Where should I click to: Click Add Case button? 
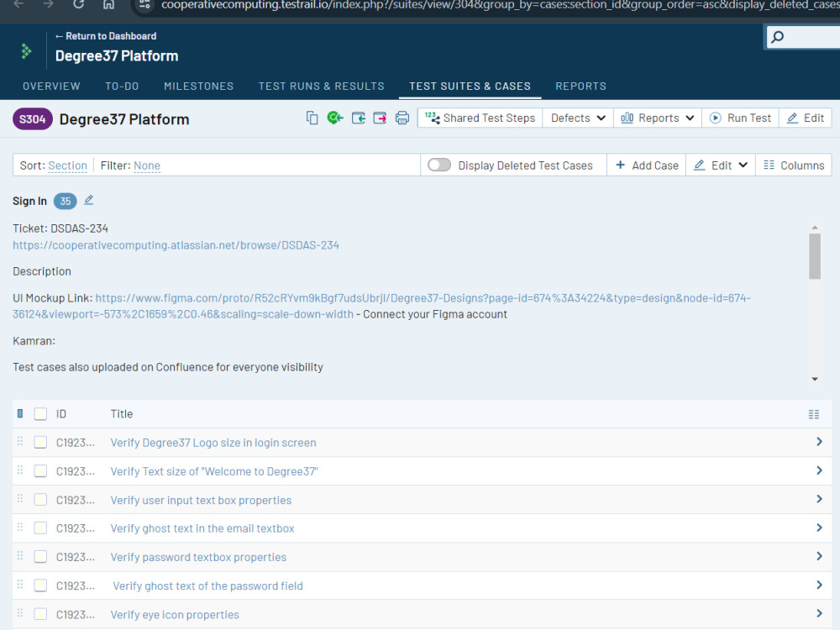pos(647,165)
